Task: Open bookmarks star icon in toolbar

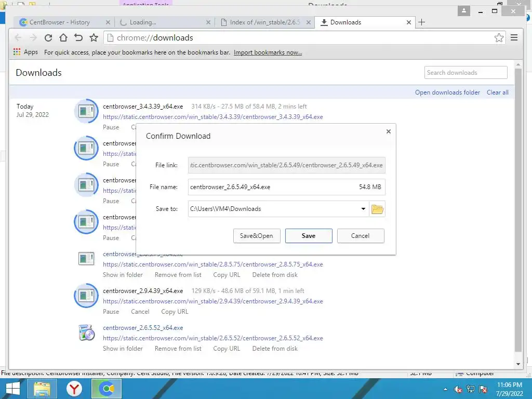Action: coord(94,37)
